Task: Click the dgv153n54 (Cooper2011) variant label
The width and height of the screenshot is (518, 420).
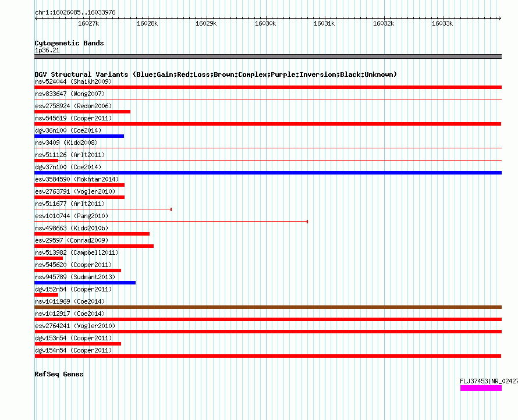Action: click(73, 338)
